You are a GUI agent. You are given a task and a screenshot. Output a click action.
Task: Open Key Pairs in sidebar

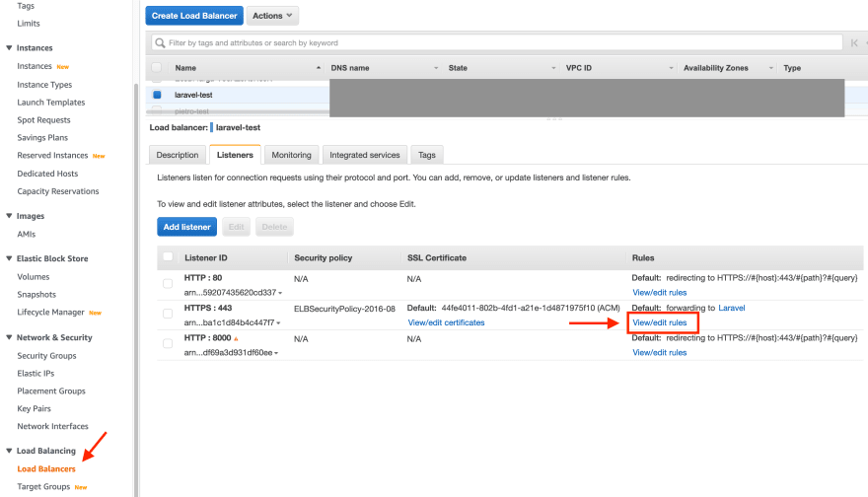34,409
